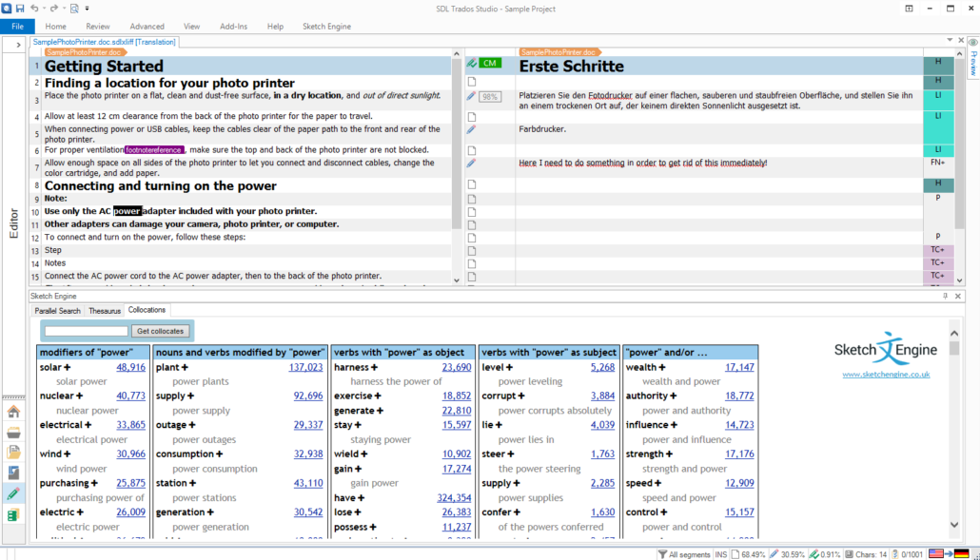Image resolution: width=980 pixels, height=560 pixels.
Task: Switch to the Editor pencil view icon
Action: tap(13, 493)
